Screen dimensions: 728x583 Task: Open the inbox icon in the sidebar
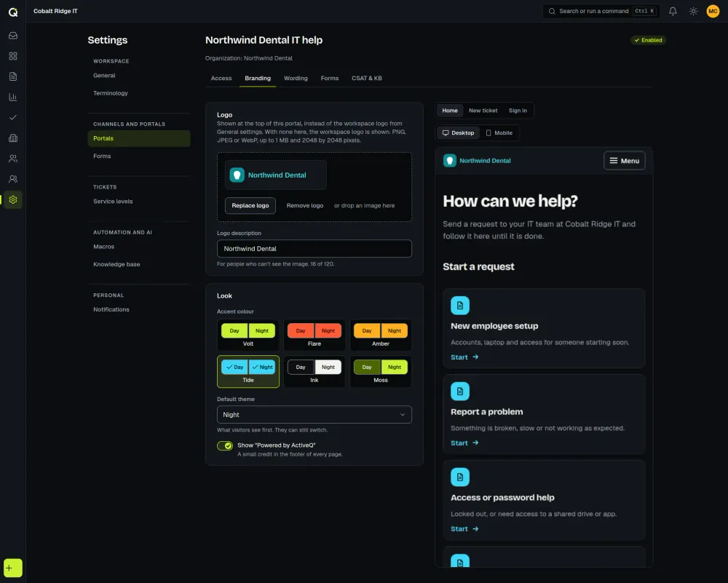[13, 36]
